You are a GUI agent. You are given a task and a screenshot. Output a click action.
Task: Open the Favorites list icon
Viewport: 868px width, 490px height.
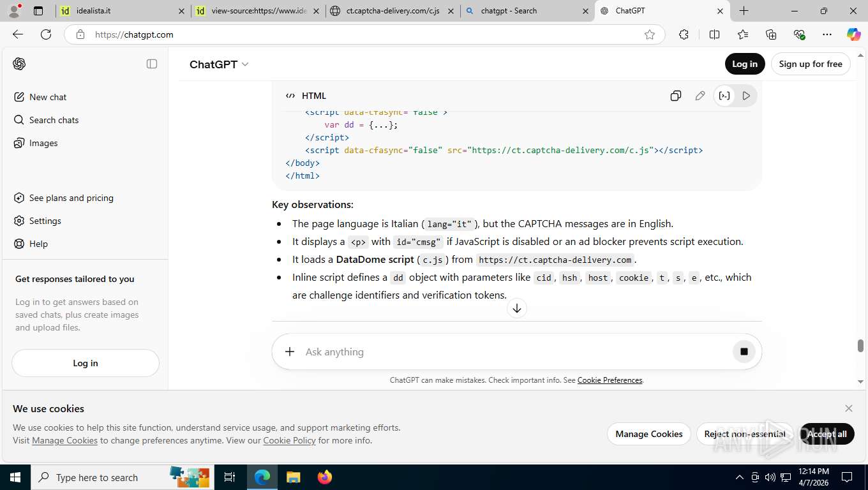click(743, 34)
